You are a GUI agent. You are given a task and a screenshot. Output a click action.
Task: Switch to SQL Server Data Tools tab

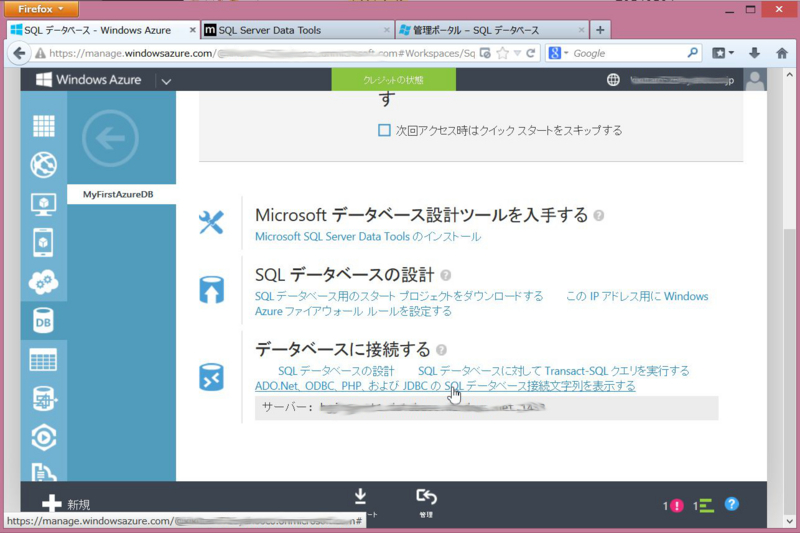298,30
